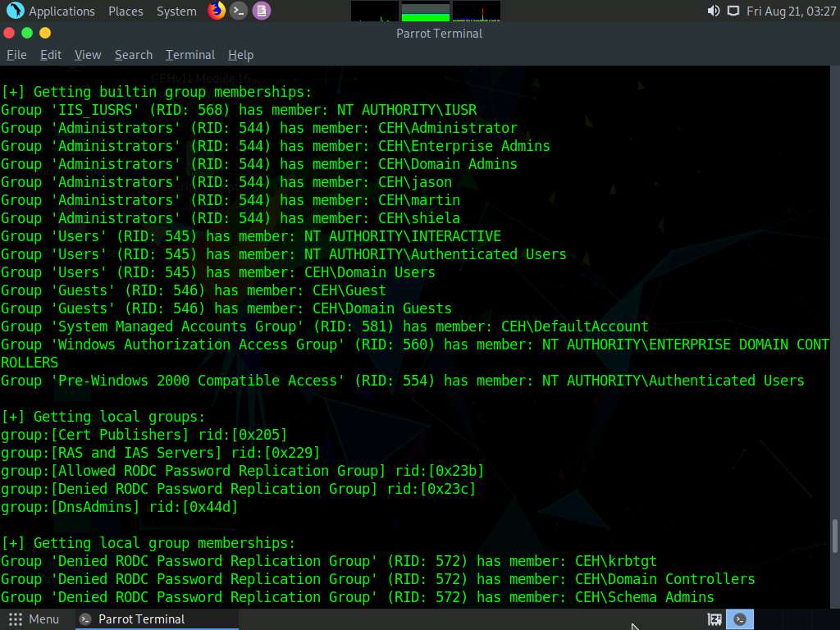Image resolution: width=840 pixels, height=630 pixels.
Task: Open the Parrot logo Applications icon
Action: pos(15,11)
